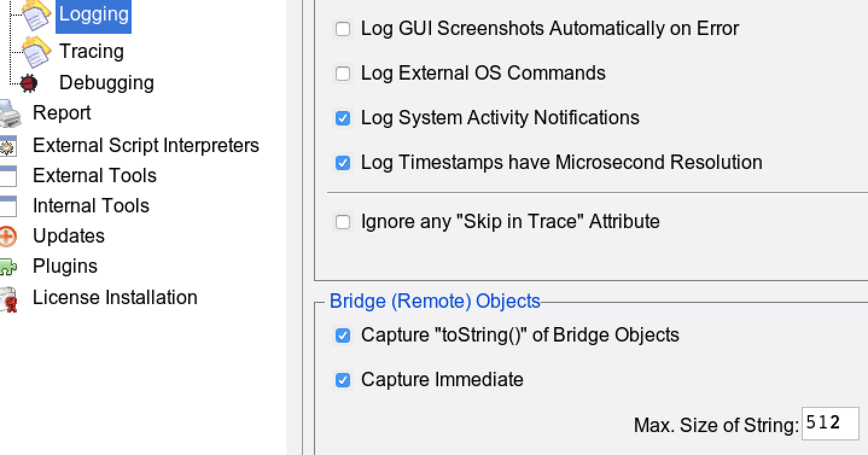Click the Plugins puzzle piece icon

8,267
